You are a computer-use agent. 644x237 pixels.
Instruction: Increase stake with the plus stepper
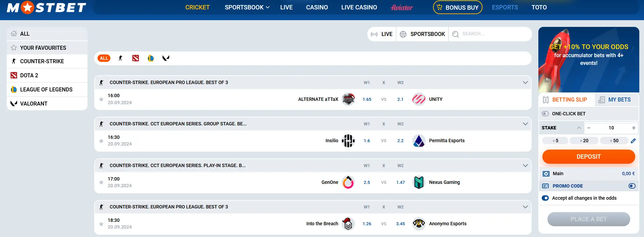[x=634, y=128]
